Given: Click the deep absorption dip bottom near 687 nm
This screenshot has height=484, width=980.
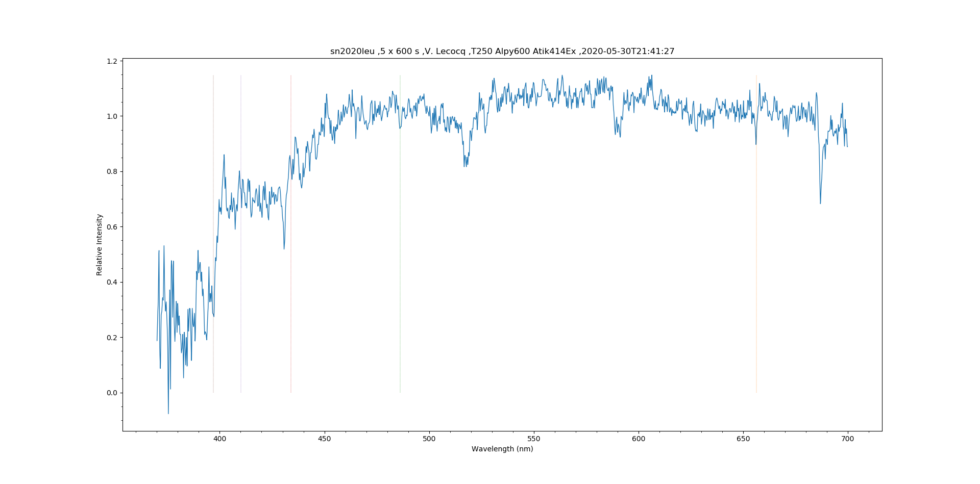Looking at the screenshot, I should point(820,203).
